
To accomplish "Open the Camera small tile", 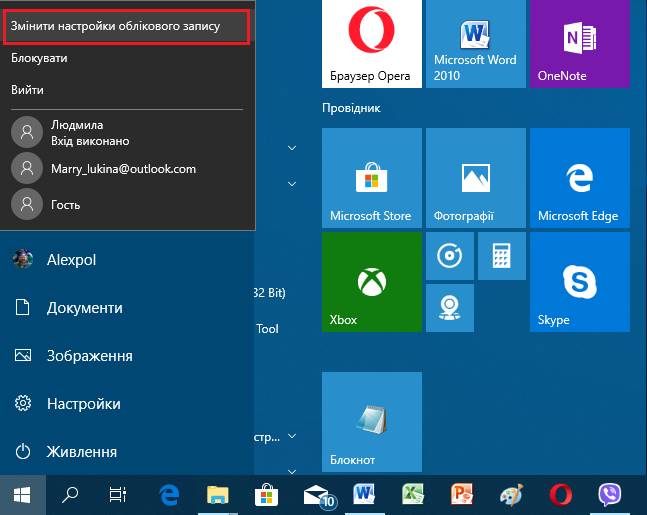I will (x=450, y=308).
